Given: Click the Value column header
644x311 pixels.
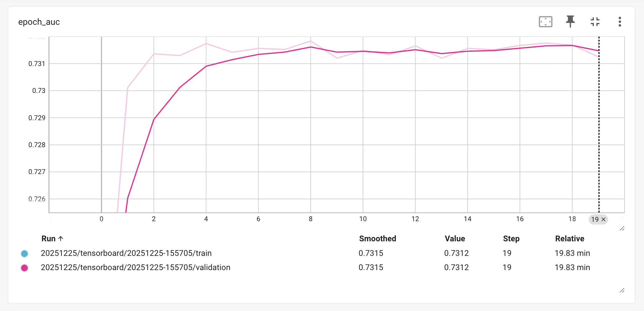Looking at the screenshot, I should pos(455,239).
